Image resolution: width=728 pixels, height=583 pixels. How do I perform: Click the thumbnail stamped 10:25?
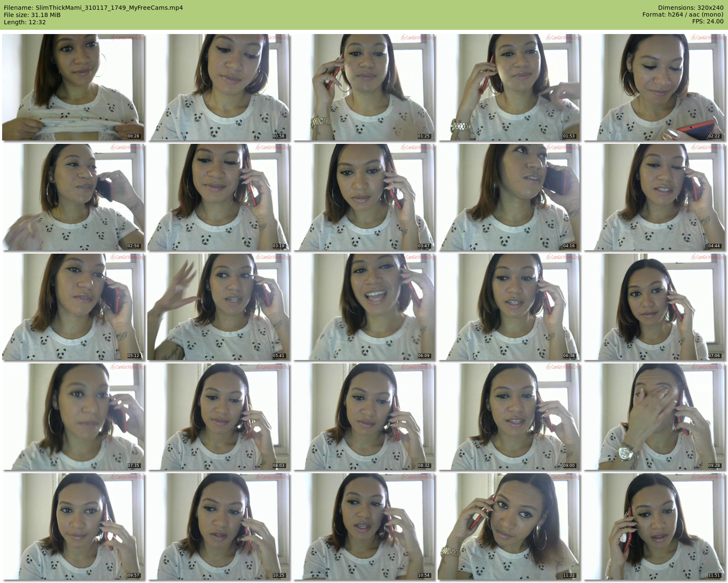218,526
